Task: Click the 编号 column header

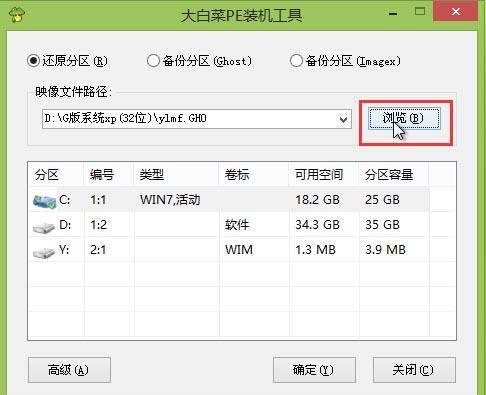Action: point(109,175)
